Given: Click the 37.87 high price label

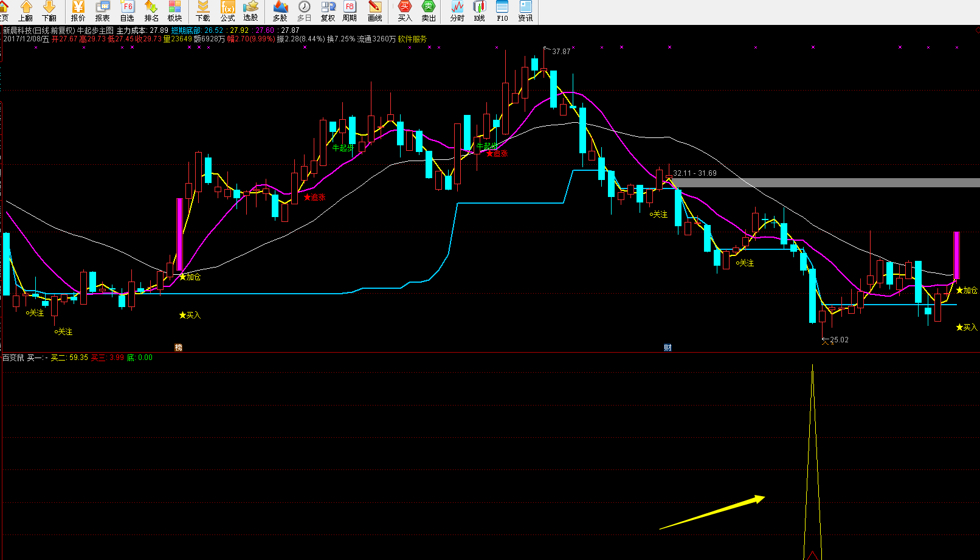Looking at the screenshot, I should click(x=561, y=52).
